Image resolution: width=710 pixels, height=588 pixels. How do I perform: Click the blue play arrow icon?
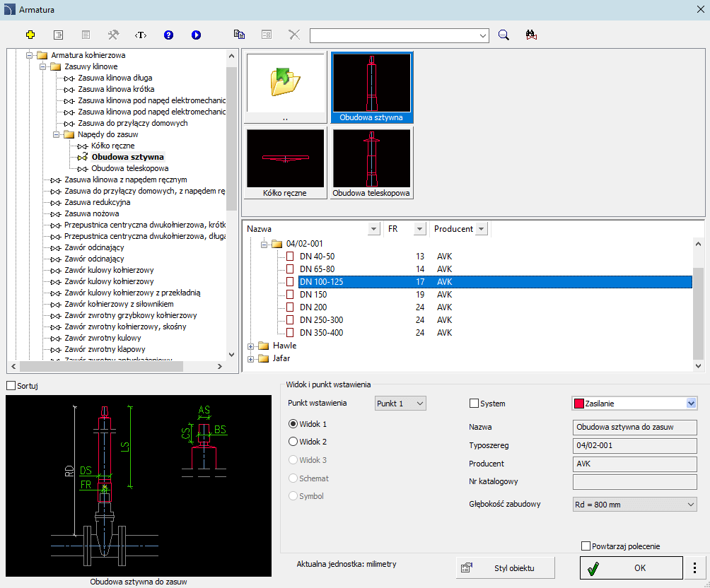point(196,35)
